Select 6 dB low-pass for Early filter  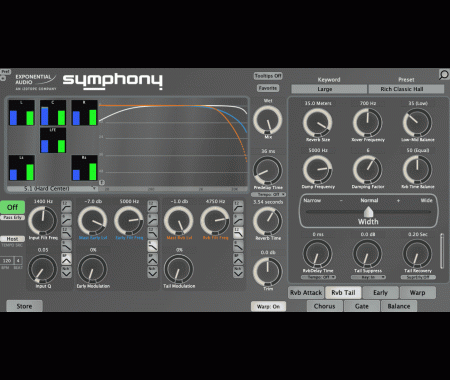[x=153, y=246]
